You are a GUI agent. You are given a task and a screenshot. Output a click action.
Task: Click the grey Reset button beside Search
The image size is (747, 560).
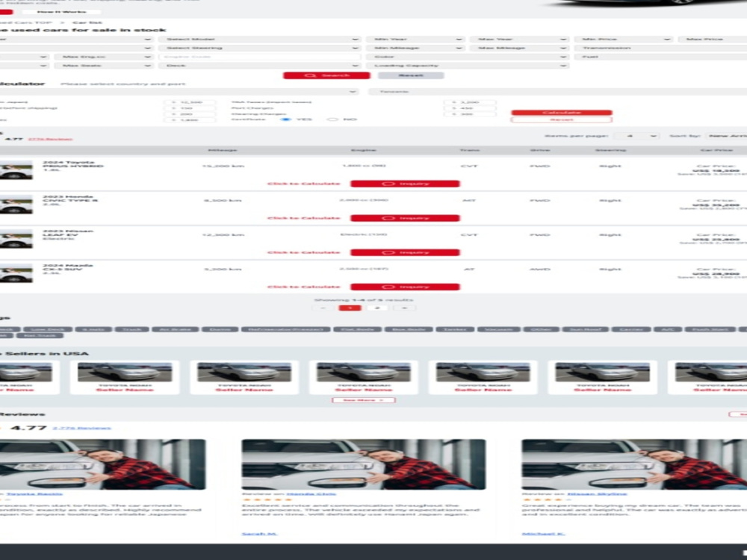(411, 75)
